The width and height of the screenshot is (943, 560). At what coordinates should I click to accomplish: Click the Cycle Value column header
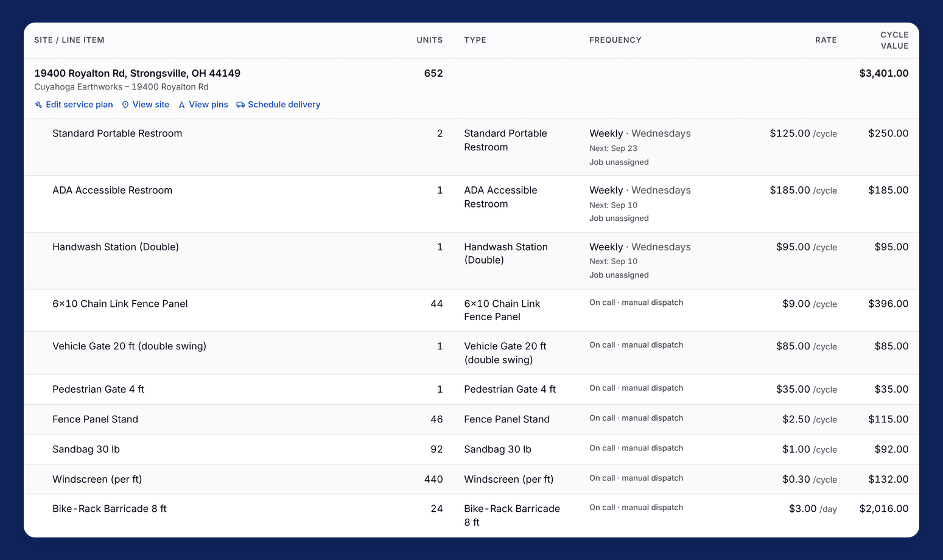(894, 40)
